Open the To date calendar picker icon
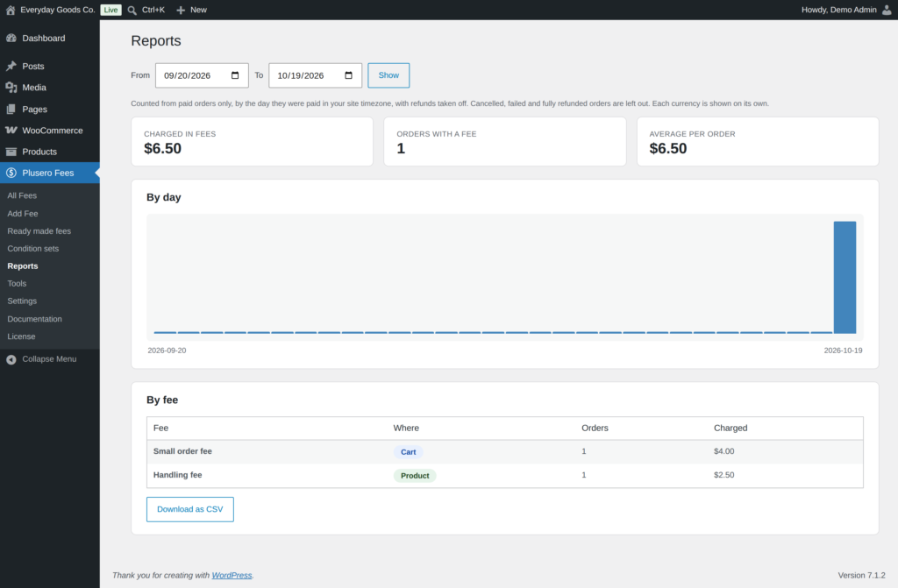Image resolution: width=898 pixels, height=588 pixels. click(348, 75)
